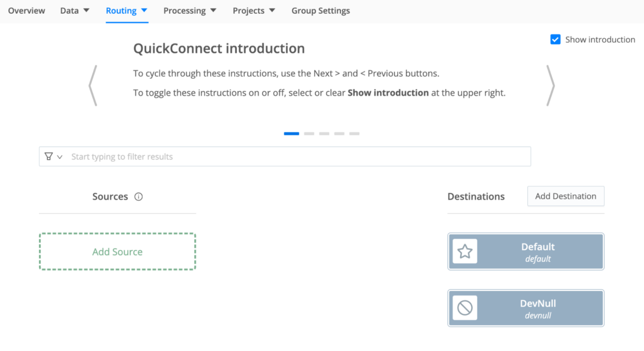The height and width of the screenshot is (351, 644).
Task: Uncheck the Show introduction checkbox
Action: (555, 40)
